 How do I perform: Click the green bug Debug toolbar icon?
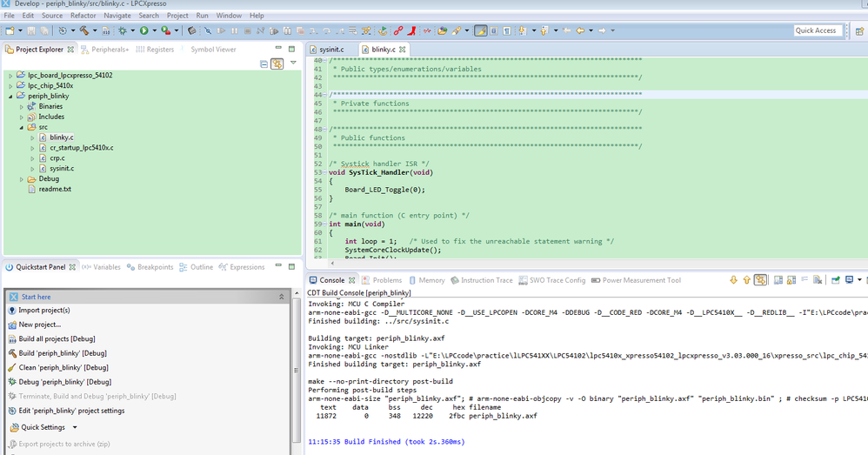(123, 30)
